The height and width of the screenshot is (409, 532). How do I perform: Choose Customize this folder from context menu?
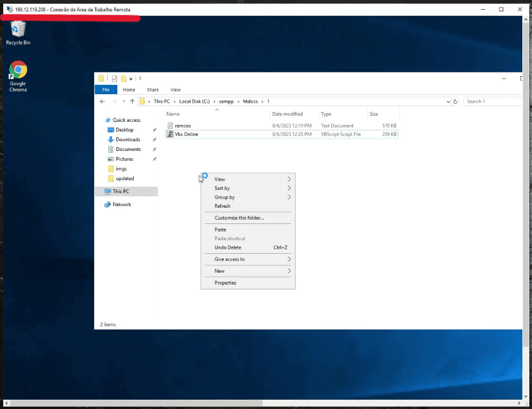tap(248, 217)
